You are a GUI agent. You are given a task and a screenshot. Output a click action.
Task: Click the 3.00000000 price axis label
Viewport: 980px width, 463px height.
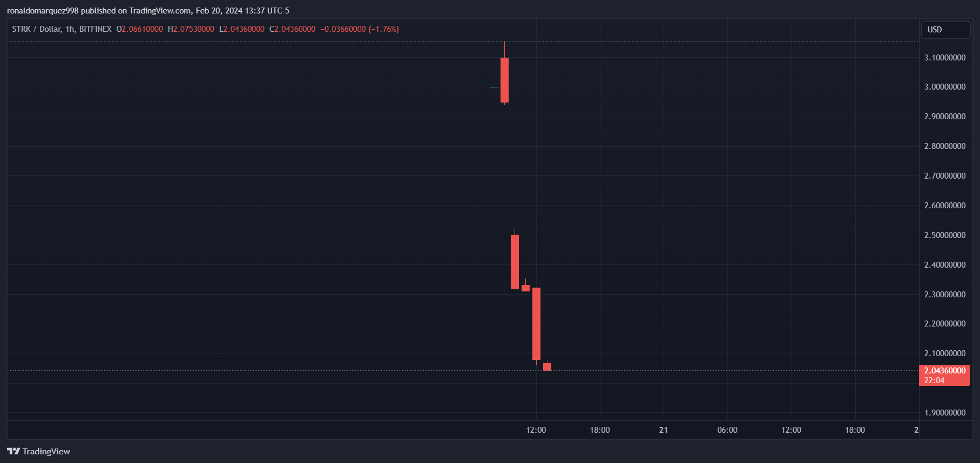coord(945,87)
